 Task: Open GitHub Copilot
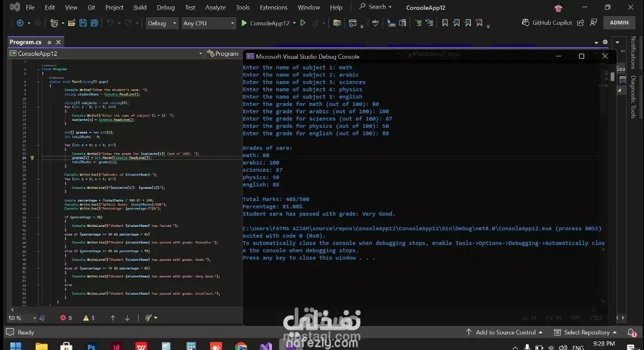click(x=547, y=22)
